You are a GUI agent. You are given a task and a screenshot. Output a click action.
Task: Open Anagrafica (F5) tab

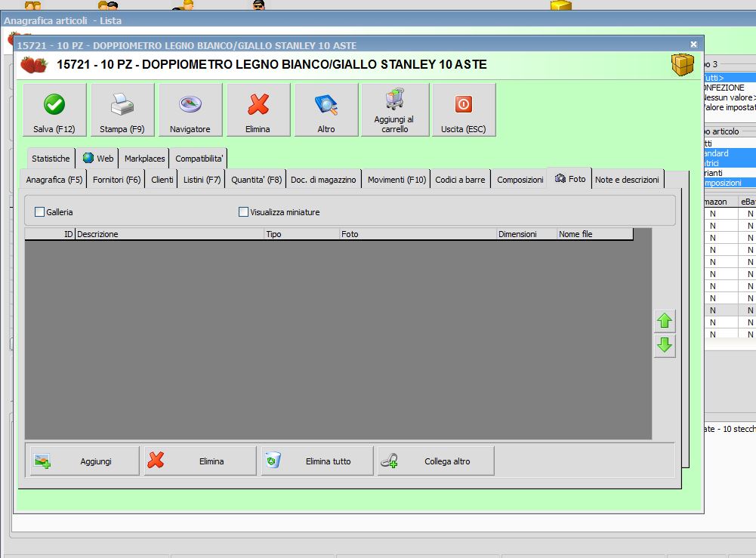(x=54, y=180)
